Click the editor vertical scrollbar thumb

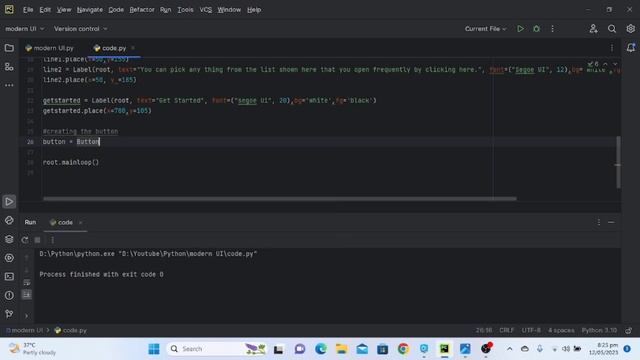(618, 162)
